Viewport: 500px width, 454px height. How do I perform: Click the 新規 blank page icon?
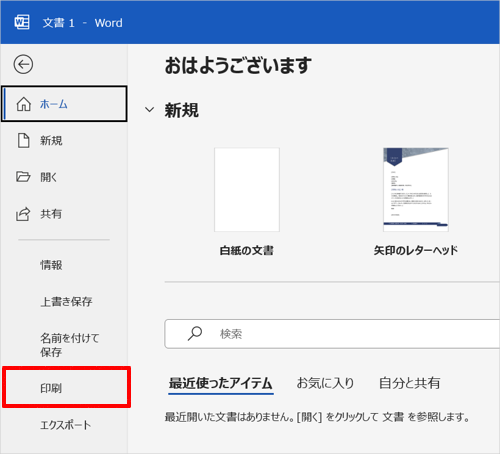[23, 140]
